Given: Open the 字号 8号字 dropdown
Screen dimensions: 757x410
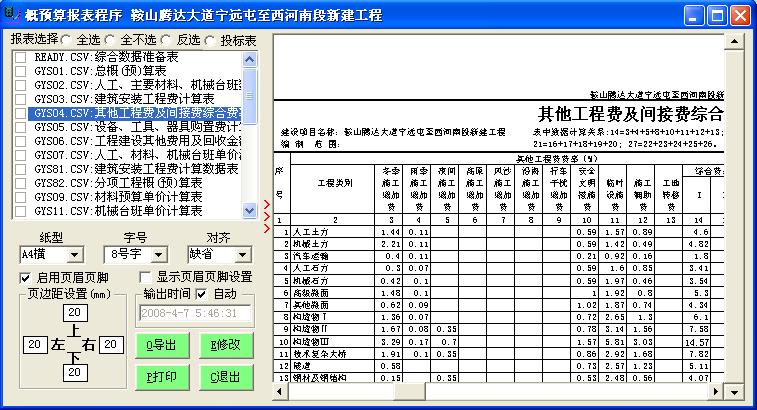Looking at the screenshot, I should coord(158,254).
